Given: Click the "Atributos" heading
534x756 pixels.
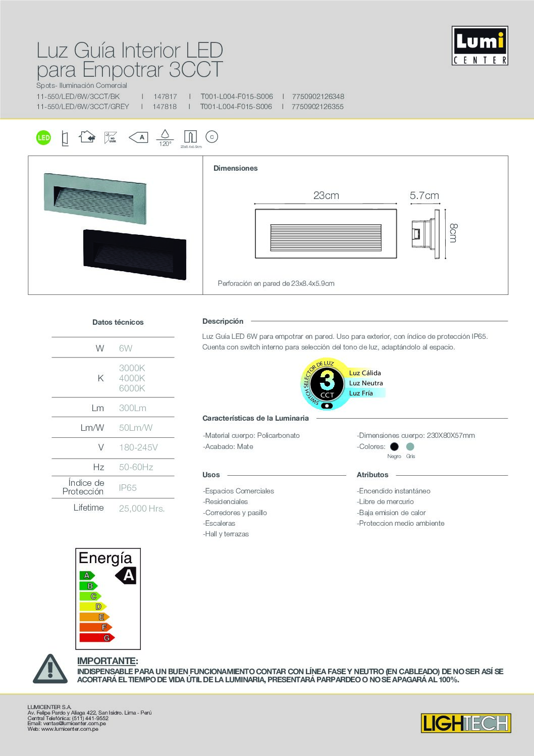Looking at the screenshot, I should pyautogui.click(x=372, y=475).
